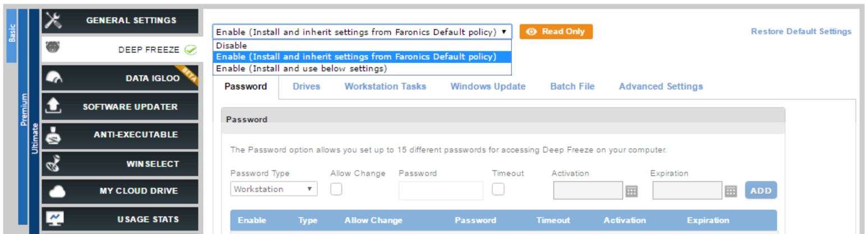Toggle the Allow Change checkbox
This screenshot has width=868, height=234.
coord(336,190)
